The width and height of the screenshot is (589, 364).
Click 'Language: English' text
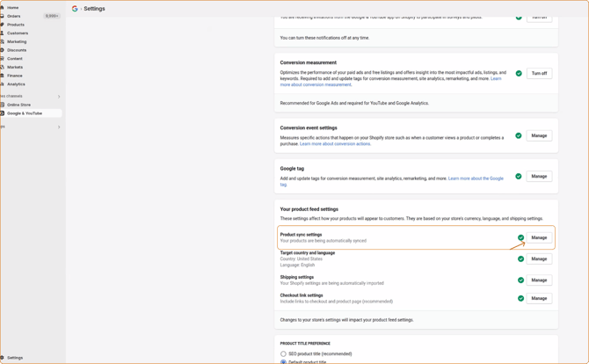297,265
